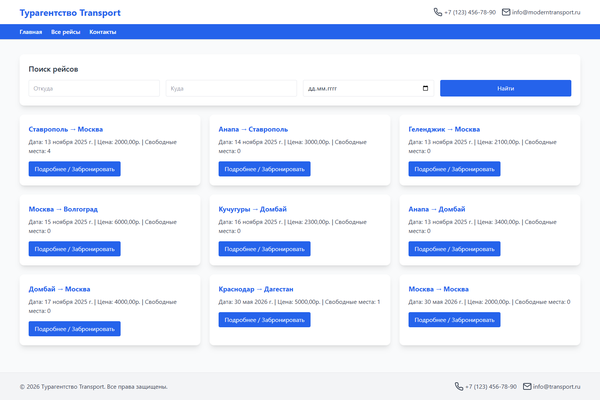Book the Анапа → Ставрополь trip
The image size is (600, 400).
[x=264, y=169]
